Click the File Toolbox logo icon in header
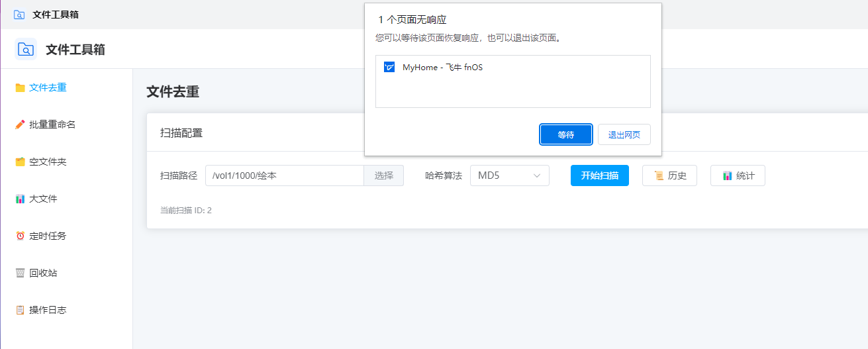 pos(25,49)
